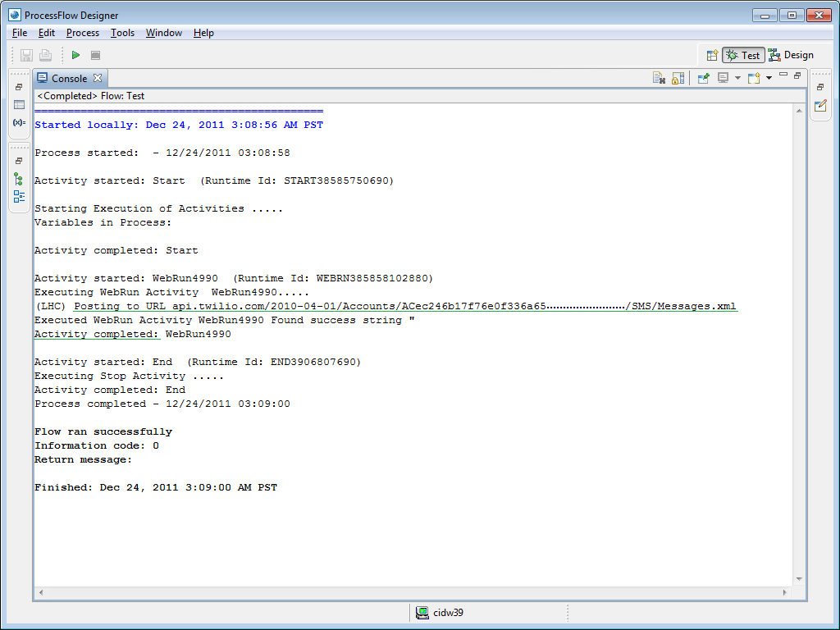Expand the Open Console dropdown arrow
This screenshot has width=840, height=630.
[769, 78]
